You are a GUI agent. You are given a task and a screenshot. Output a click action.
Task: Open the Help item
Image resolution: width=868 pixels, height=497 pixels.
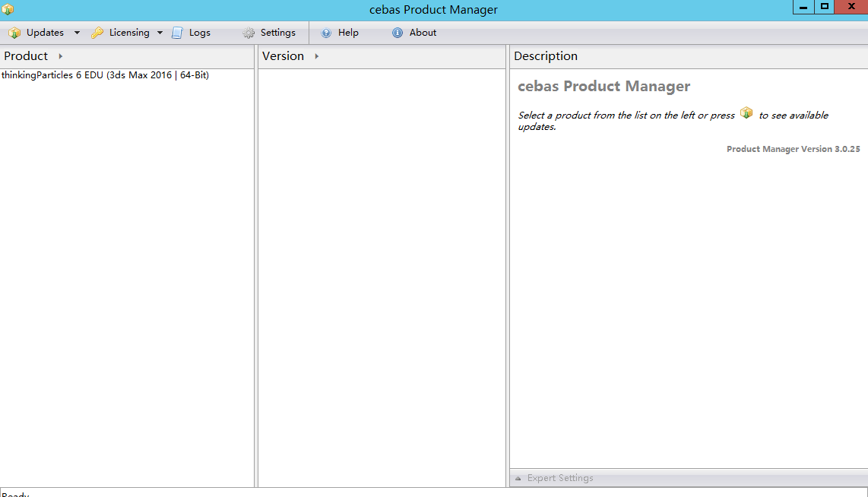click(x=340, y=33)
